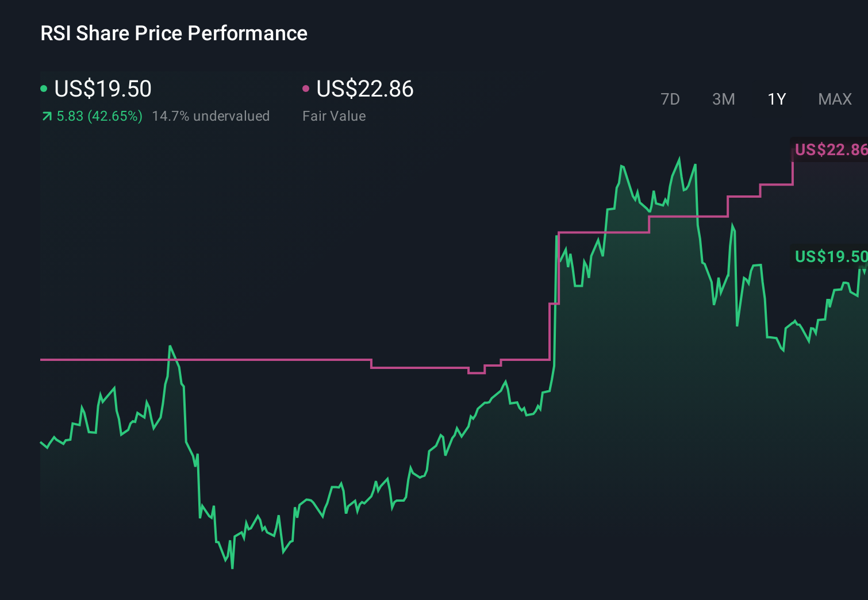
Task: Click the highest peak of the green price line
Action: [679, 157]
